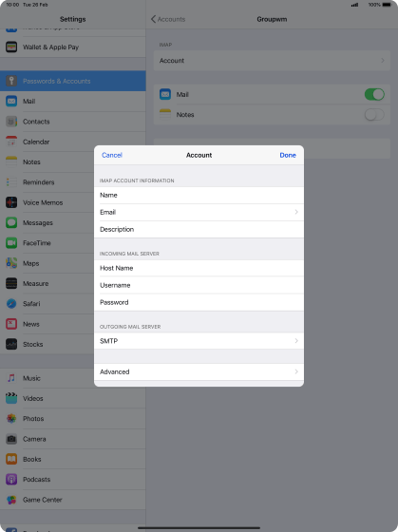Select the Podcasts app icon
The height and width of the screenshot is (532, 398).
point(11,480)
